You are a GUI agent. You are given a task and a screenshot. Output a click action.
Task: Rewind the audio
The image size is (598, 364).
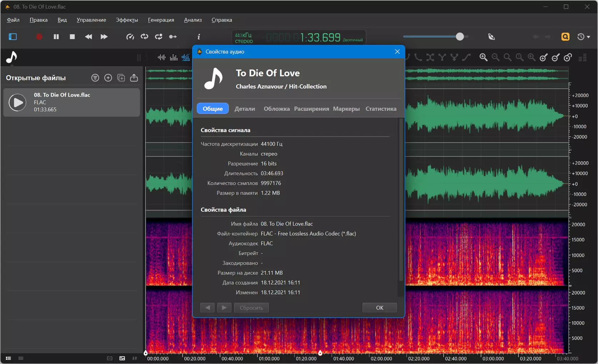pos(88,37)
